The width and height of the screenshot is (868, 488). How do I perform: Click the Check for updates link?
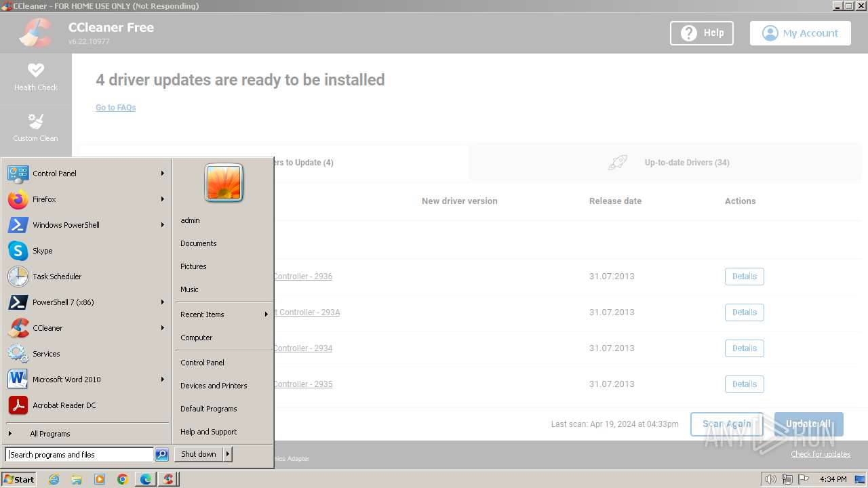pyautogui.click(x=821, y=454)
